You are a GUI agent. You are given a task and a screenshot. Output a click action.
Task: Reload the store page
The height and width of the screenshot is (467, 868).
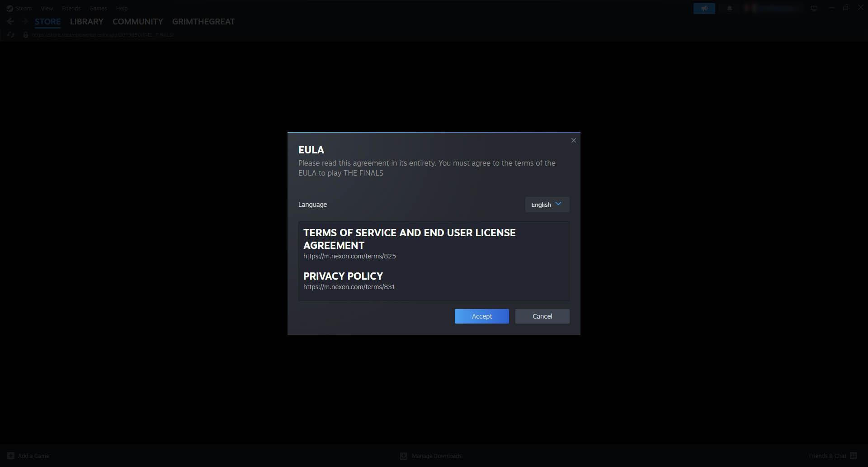(x=11, y=35)
